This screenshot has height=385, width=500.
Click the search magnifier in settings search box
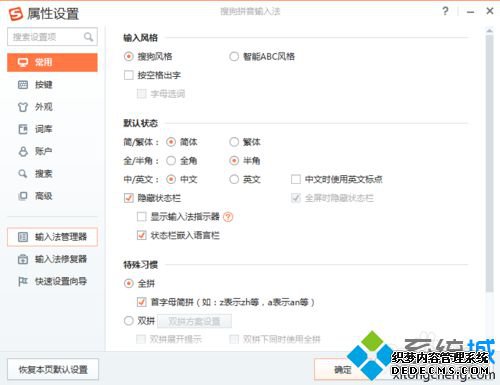[88, 37]
